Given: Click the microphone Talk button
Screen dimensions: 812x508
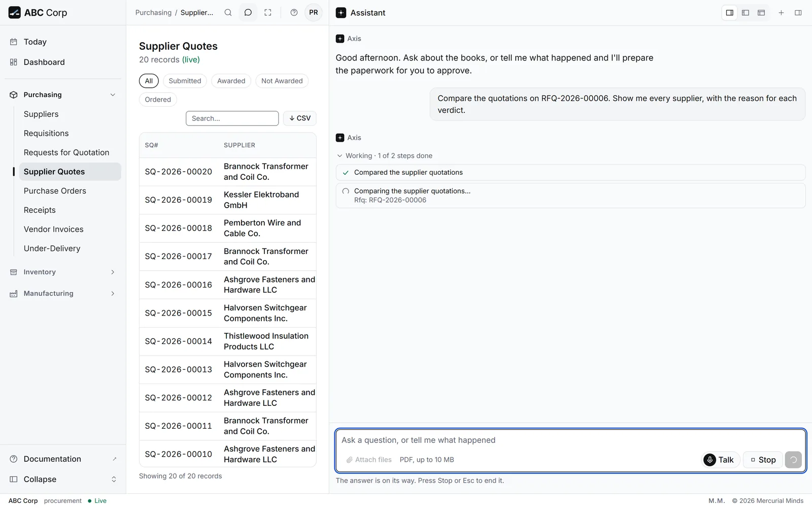Looking at the screenshot, I should (x=720, y=460).
